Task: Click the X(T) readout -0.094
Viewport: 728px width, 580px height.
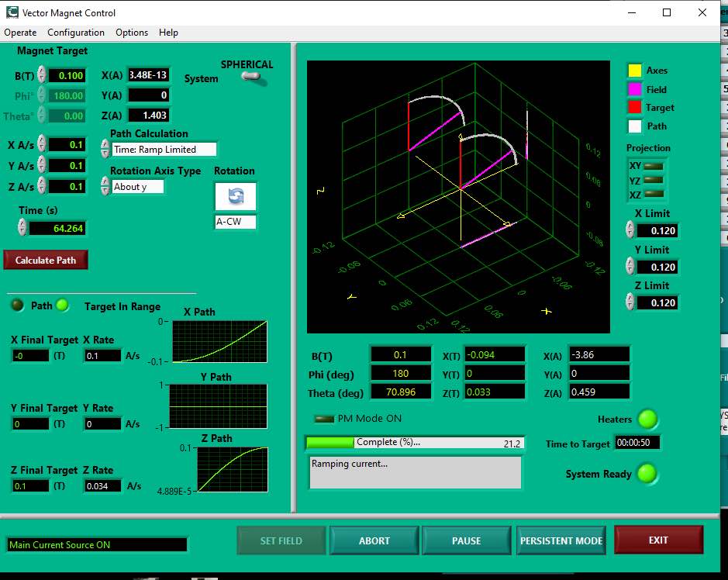Action: pyautogui.click(x=495, y=355)
